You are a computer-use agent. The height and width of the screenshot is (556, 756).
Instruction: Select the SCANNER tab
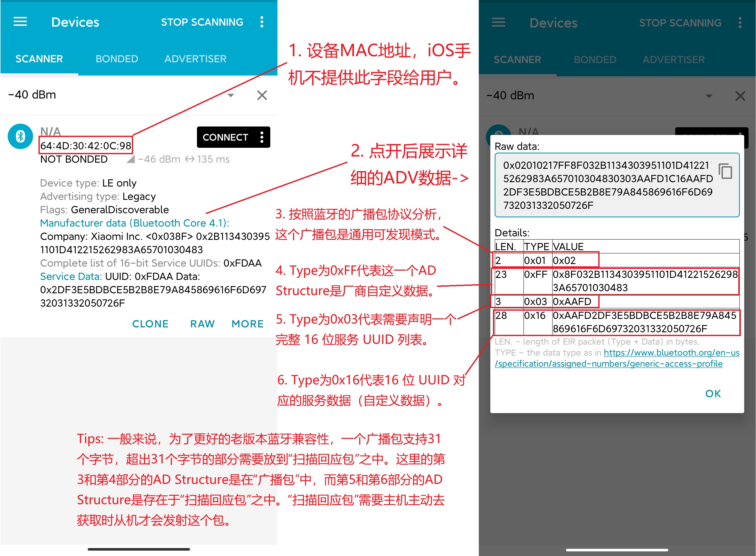pyautogui.click(x=39, y=59)
